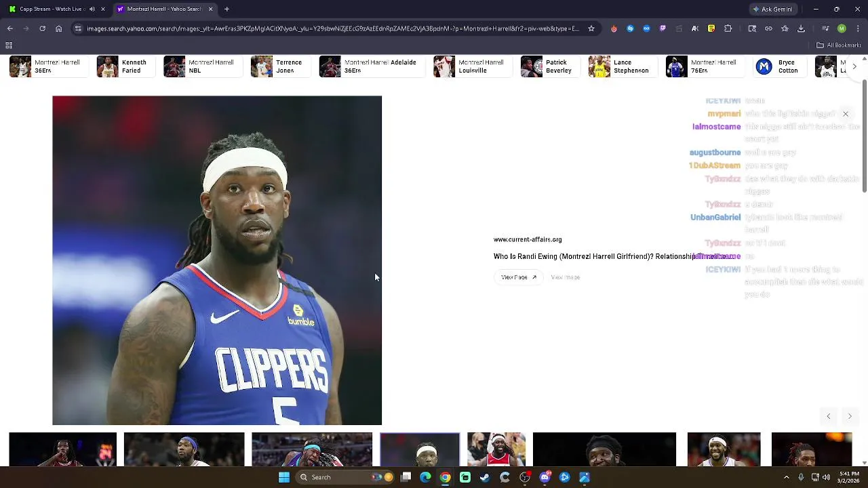Go back using the browser back arrow
The height and width of the screenshot is (488, 868).
coord(10,28)
